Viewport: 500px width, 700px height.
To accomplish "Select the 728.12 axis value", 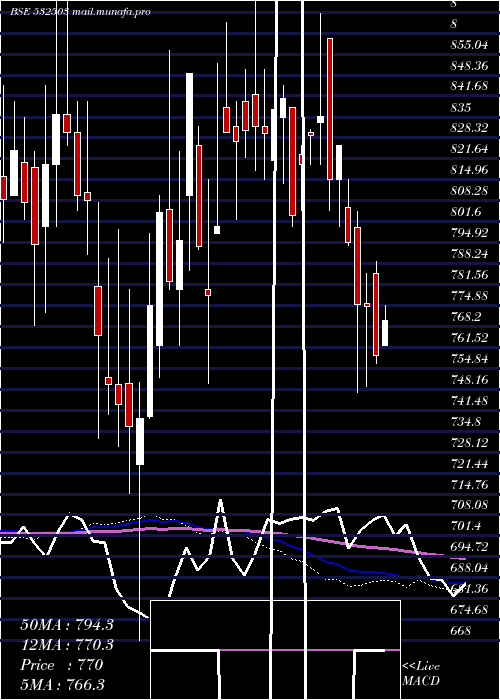I will [x=471, y=443].
